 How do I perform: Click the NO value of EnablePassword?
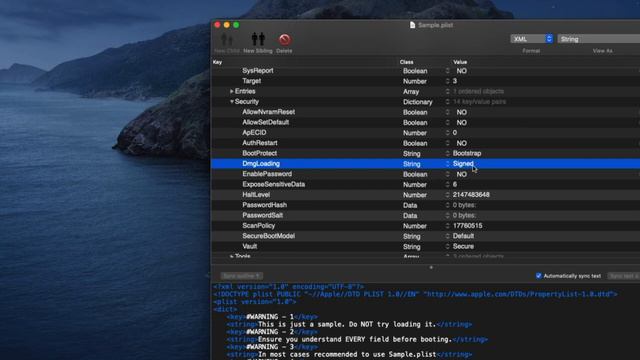point(462,174)
